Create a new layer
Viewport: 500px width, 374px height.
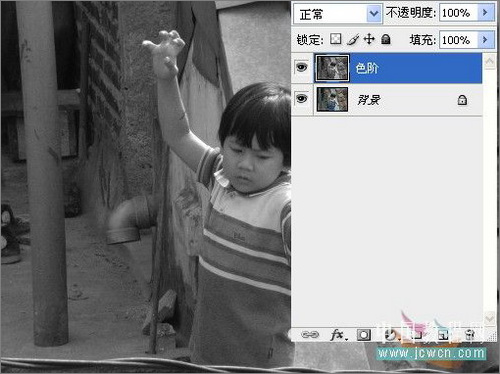(x=443, y=335)
